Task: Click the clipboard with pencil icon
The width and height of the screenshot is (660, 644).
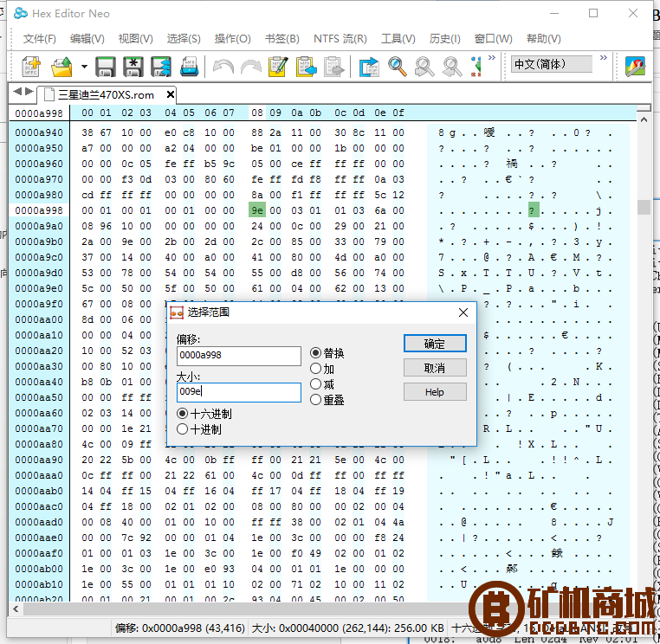Action: tap(278, 67)
